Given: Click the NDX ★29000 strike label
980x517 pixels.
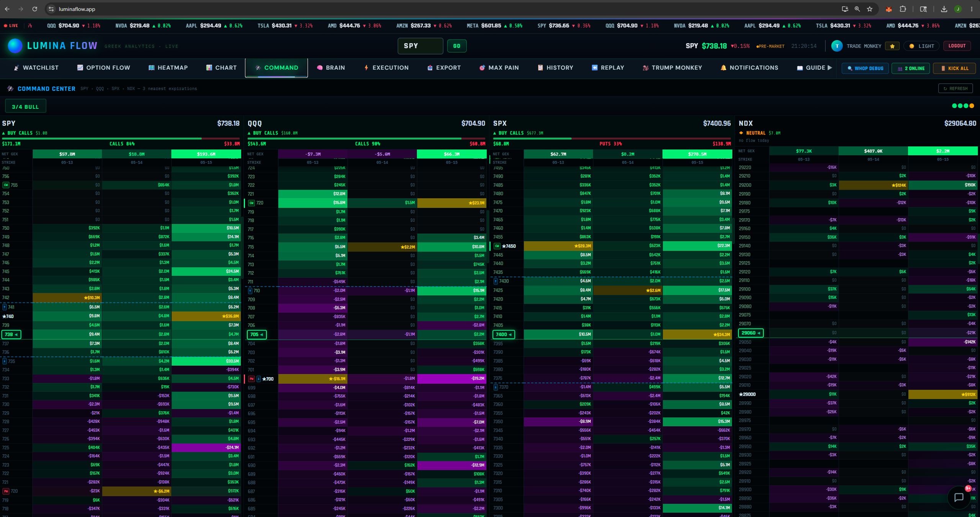Looking at the screenshot, I should [747, 394].
